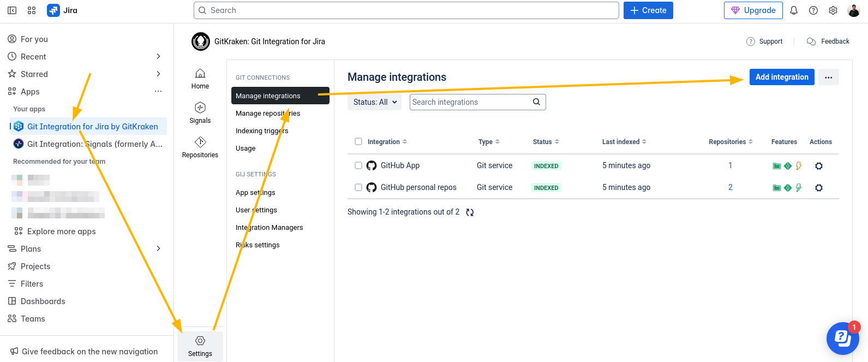The height and width of the screenshot is (362, 868).
Task: Select all integrations header checkbox
Action: pos(358,141)
